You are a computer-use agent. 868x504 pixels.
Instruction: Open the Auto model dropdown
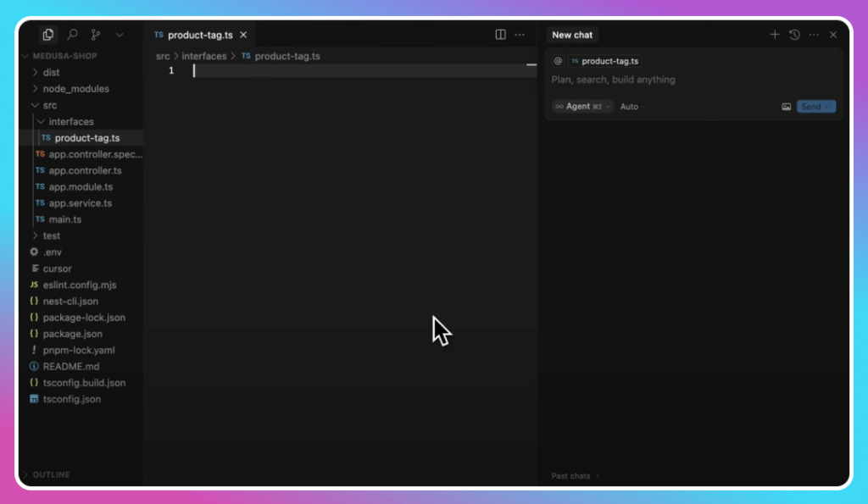tap(629, 107)
